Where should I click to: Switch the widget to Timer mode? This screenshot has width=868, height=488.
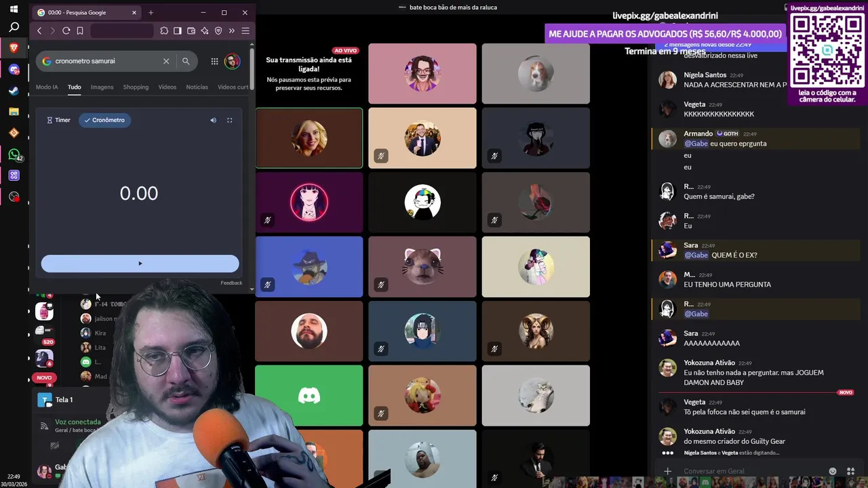(x=58, y=120)
